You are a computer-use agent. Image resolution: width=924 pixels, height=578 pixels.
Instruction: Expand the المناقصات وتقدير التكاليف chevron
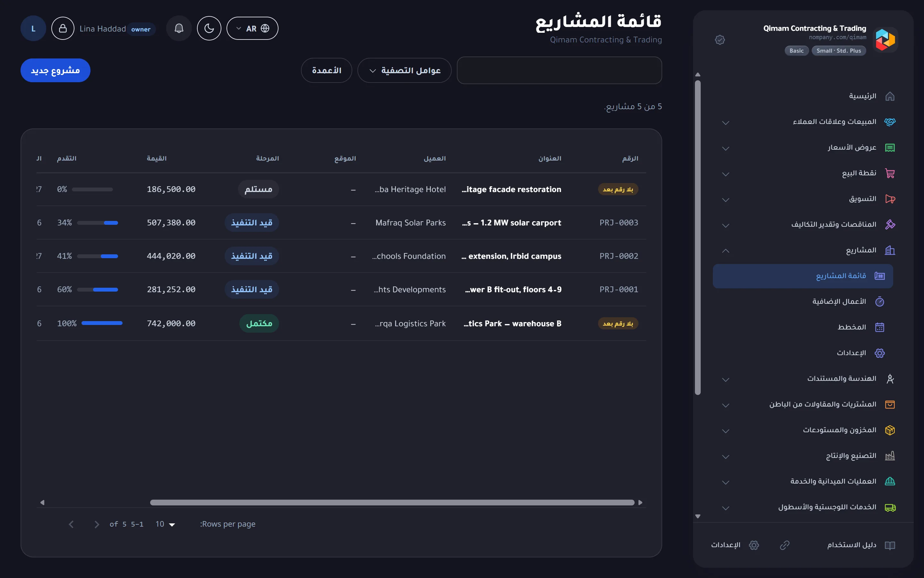pos(726,225)
